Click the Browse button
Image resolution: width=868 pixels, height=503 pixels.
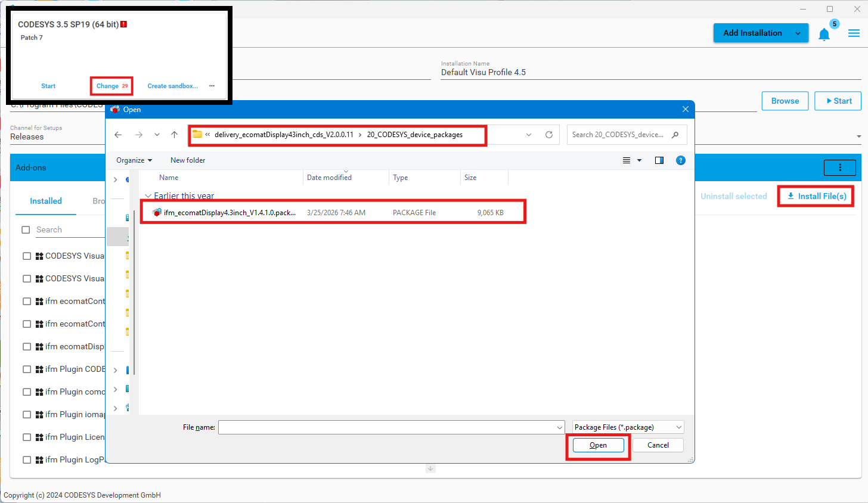click(x=785, y=101)
